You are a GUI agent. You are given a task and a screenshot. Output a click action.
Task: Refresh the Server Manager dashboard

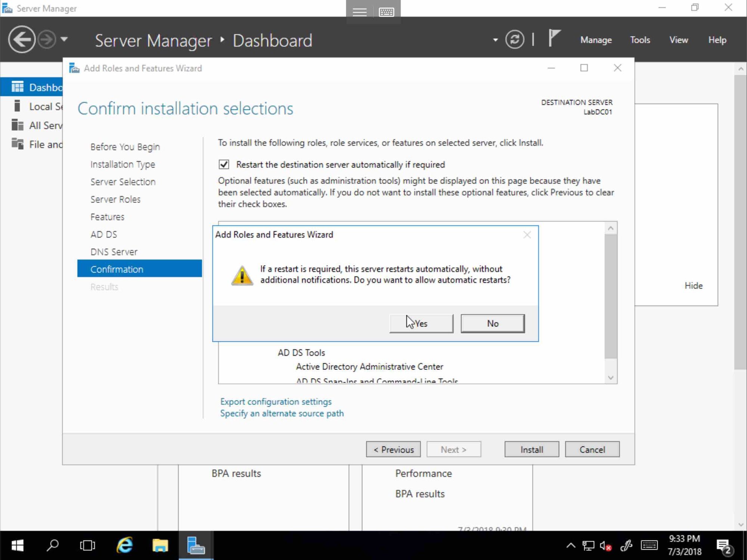click(x=514, y=39)
